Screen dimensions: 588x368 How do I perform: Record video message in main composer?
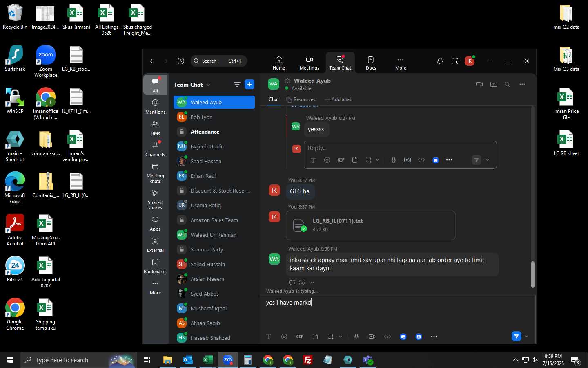pyautogui.click(x=372, y=337)
